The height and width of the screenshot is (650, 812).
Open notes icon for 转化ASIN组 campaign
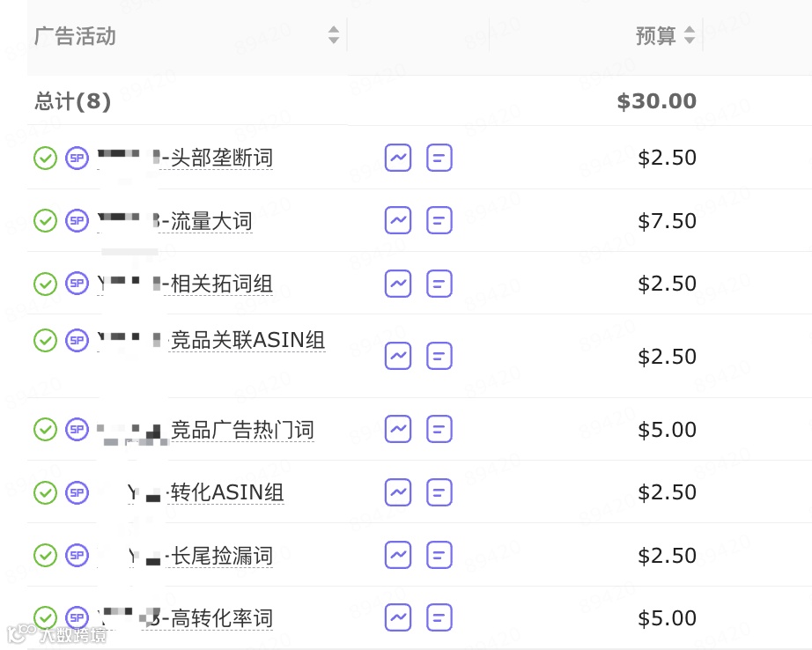(439, 492)
